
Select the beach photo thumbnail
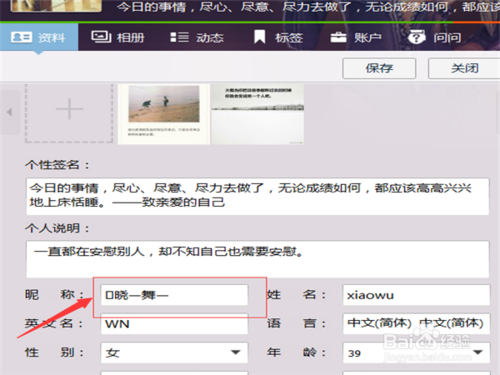coord(164,114)
